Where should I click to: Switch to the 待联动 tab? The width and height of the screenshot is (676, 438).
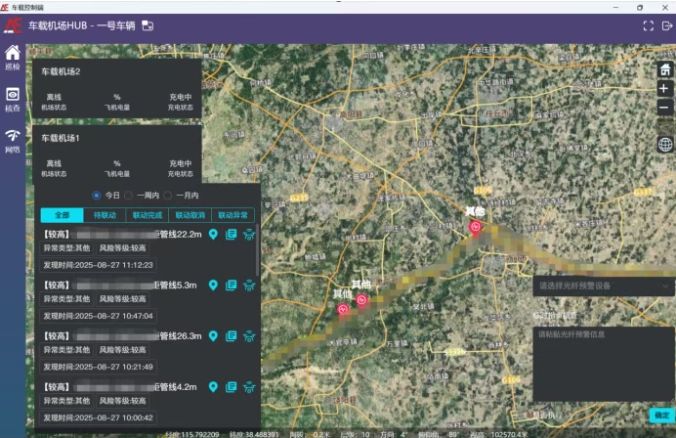(105, 214)
